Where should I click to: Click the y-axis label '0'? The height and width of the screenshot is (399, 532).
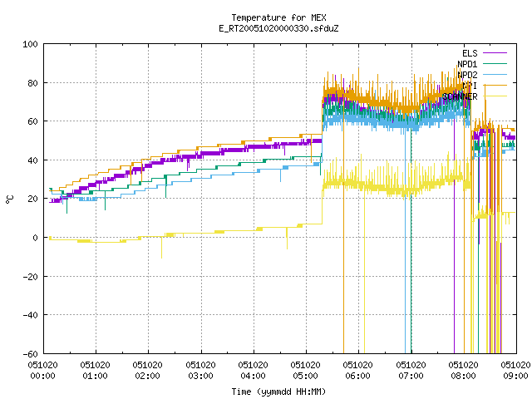(x=35, y=238)
